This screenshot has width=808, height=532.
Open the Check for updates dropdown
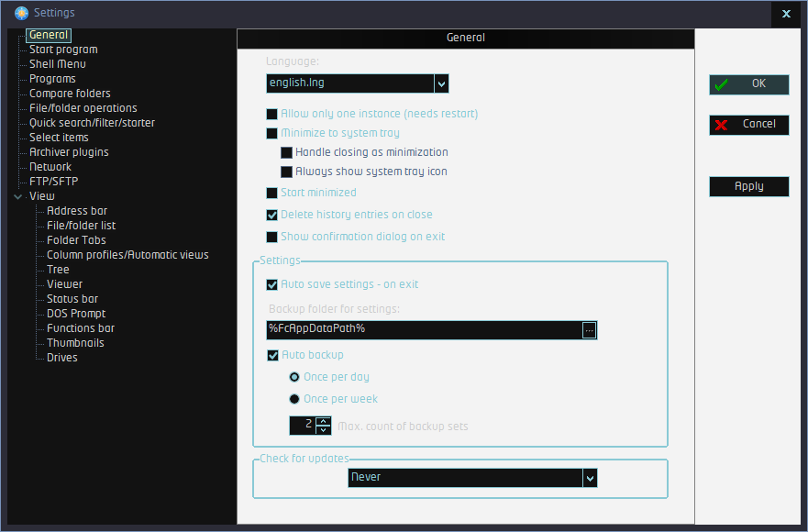click(x=590, y=478)
